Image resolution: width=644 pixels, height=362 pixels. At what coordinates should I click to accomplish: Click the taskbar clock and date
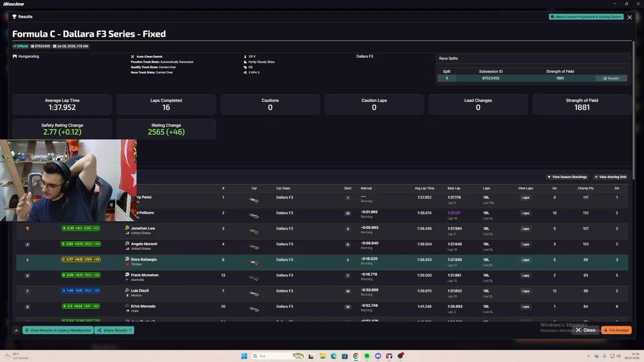pyautogui.click(x=632, y=356)
